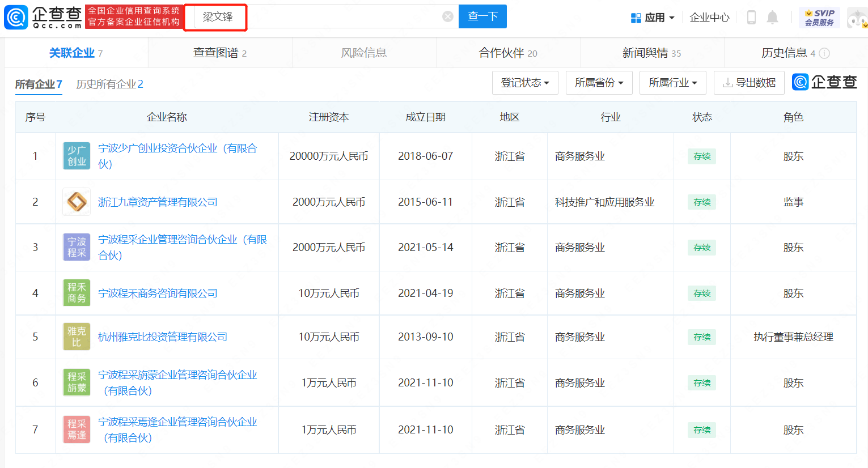Open 杭州雅克比投资管理有限公司 link
Viewport: 868px width, 468px height.
pyautogui.click(x=163, y=337)
